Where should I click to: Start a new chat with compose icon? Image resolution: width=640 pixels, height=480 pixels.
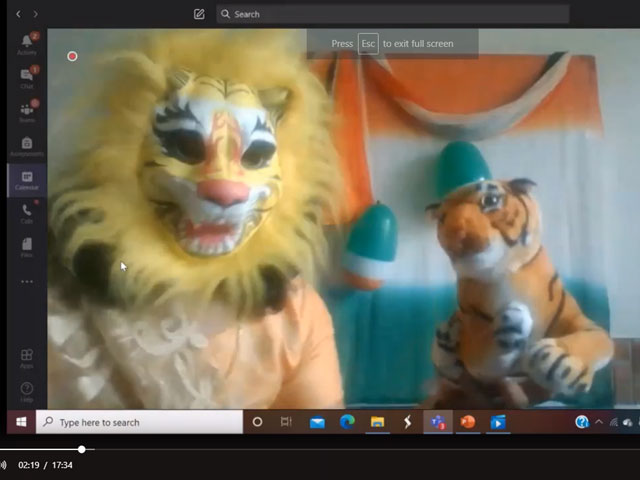pyautogui.click(x=199, y=14)
